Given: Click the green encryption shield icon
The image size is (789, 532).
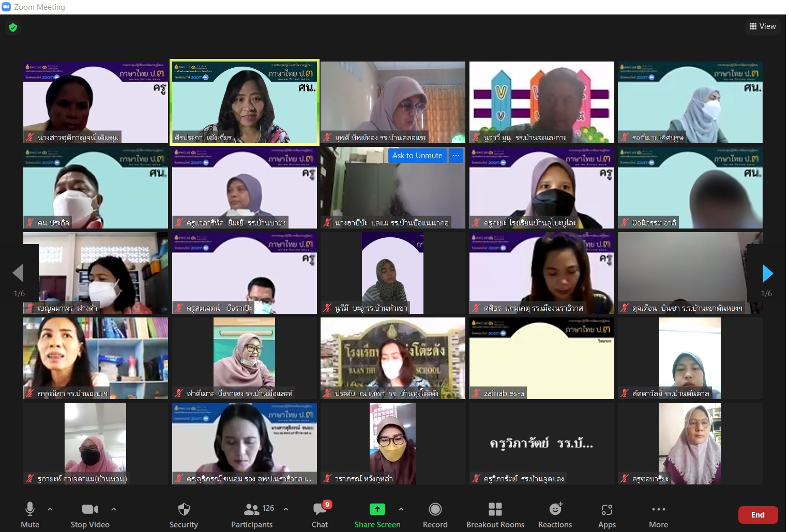Looking at the screenshot, I should tap(13, 27).
